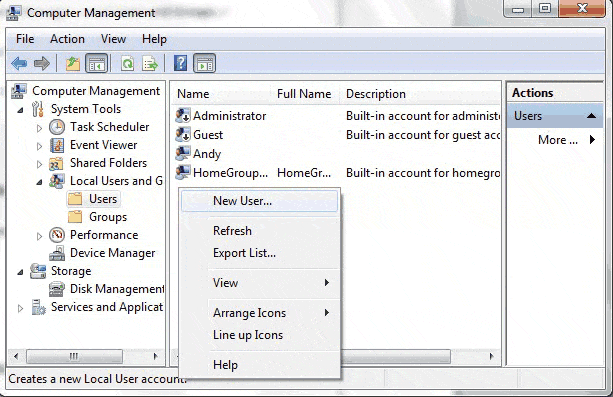Click the Back arrow toolbar icon
Image resolution: width=613 pixels, height=397 pixels.
(19, 63)
